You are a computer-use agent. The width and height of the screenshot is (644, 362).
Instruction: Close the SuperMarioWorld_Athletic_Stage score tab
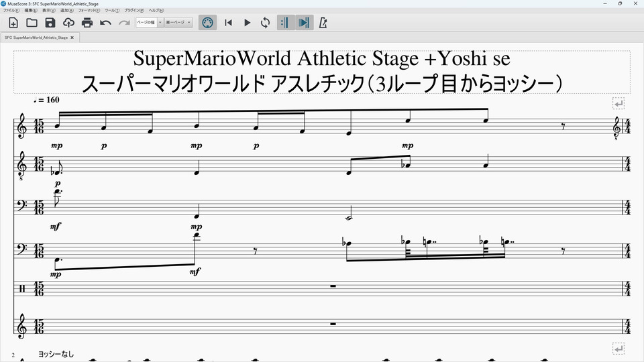pos(72,38)
